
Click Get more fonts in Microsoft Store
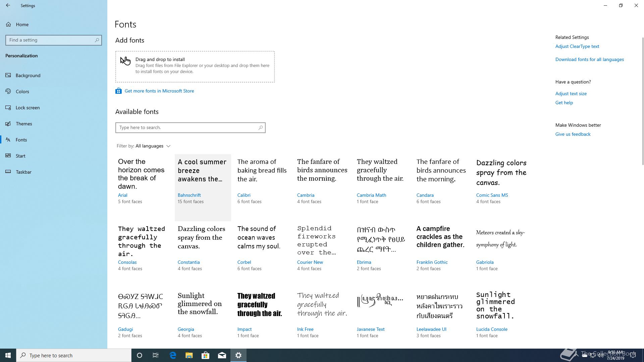159,91
